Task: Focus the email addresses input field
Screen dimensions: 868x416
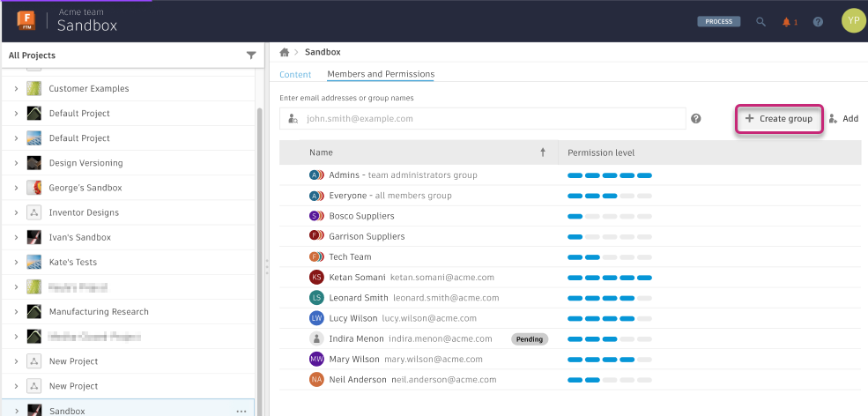Action: click(x=493, y=118)
